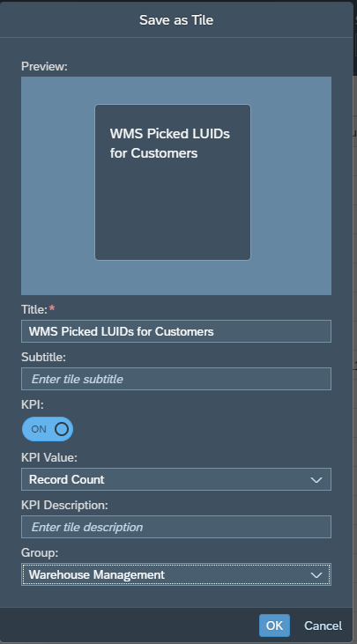
Task: Click the Subtitle label
Action: [x=43, y=357]
